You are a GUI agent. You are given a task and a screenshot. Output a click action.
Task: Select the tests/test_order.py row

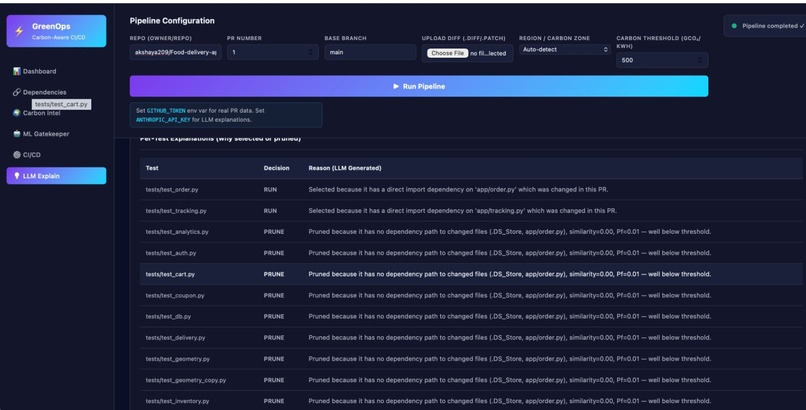(x=471, y=190)
